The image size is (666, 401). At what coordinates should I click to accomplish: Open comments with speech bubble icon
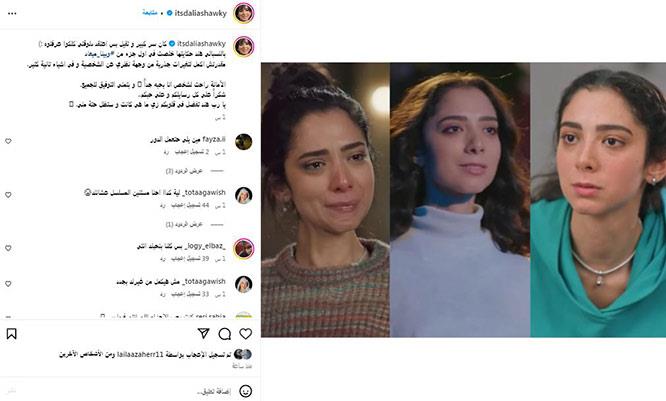pos(225,334)
